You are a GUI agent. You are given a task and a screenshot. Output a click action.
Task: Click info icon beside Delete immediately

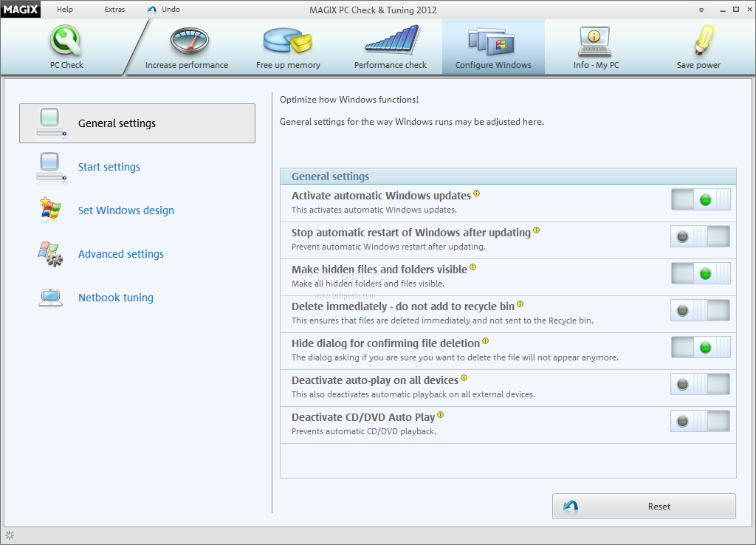(x=520, y=304)
